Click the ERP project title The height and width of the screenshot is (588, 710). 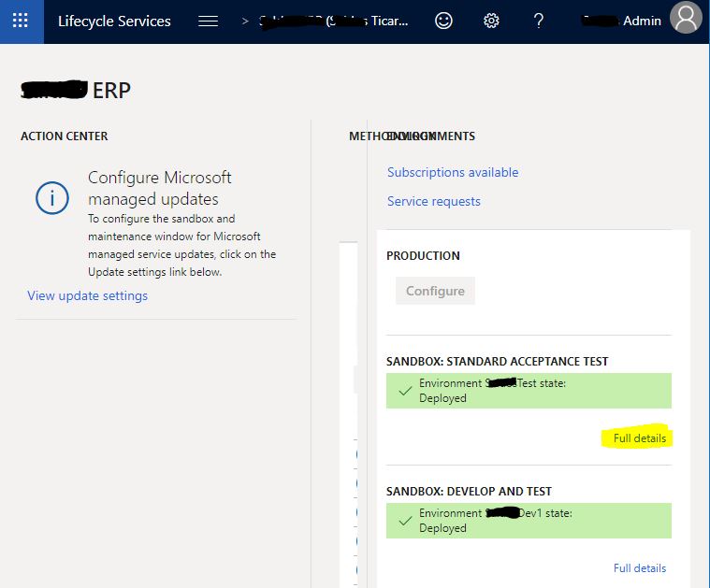pos(76,90)
